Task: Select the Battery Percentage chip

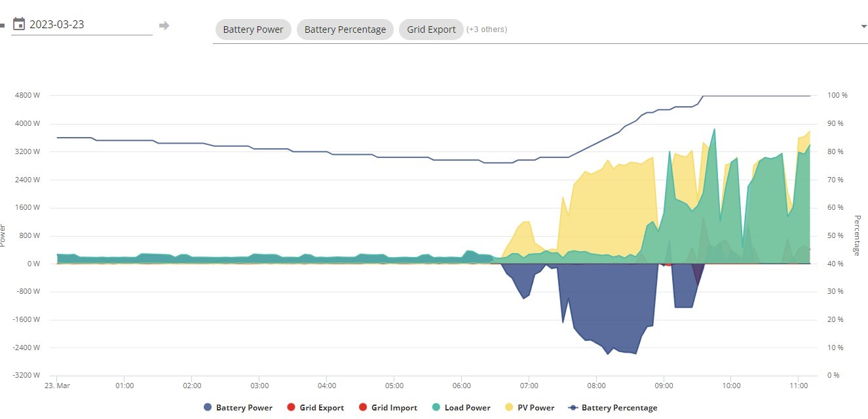Action: click(x=345, y=30)
